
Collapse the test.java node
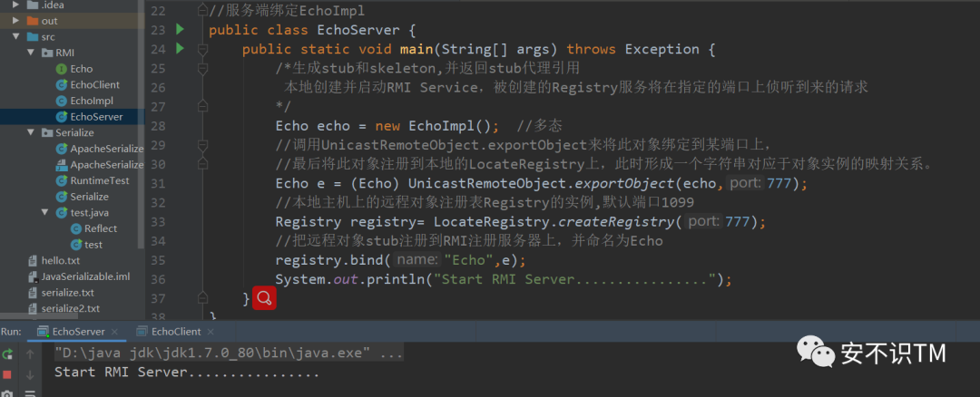click(45, 212)
